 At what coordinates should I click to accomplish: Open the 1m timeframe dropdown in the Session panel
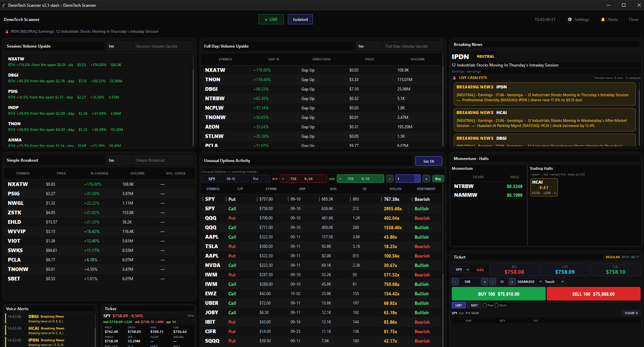119,46
